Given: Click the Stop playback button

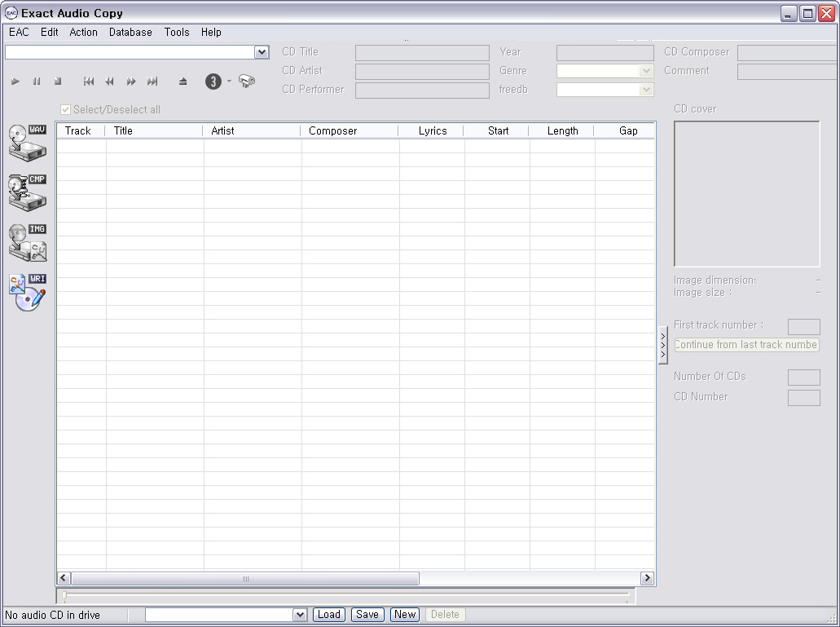Looking at the screenshot, I should [x=58, y=82].
